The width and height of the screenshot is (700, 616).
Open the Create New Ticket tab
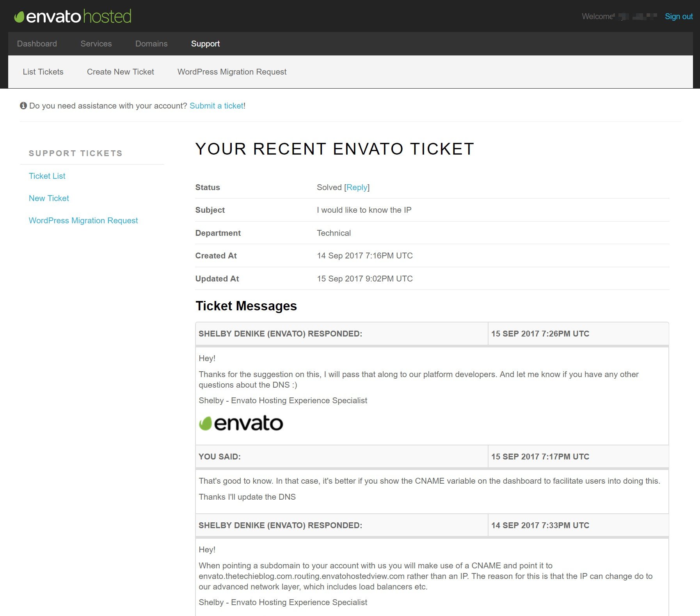(120, 72)
